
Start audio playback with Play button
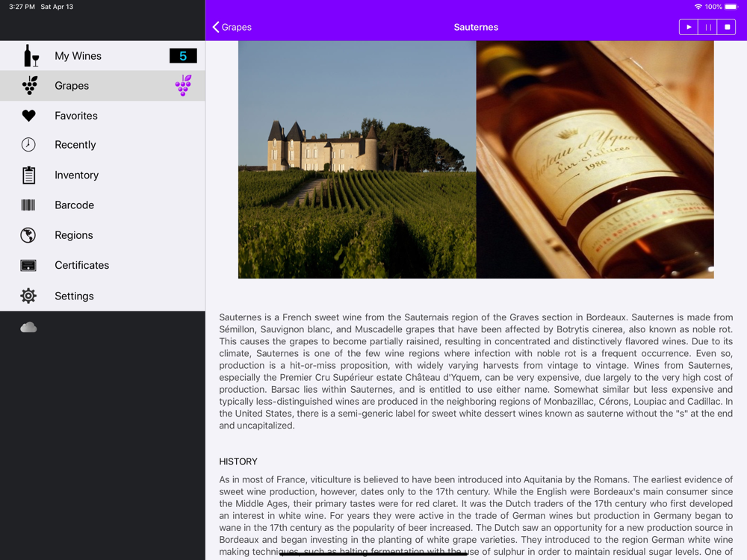point(689,27)
